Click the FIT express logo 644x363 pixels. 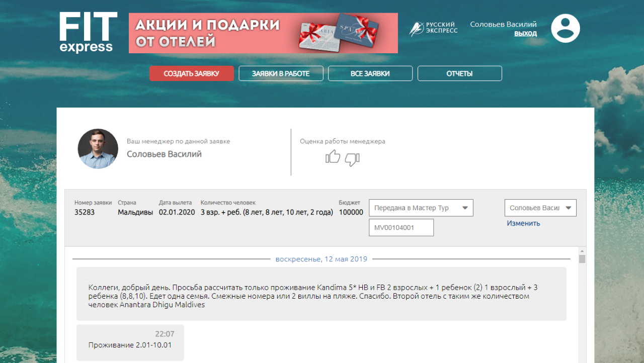pos(88,33)
